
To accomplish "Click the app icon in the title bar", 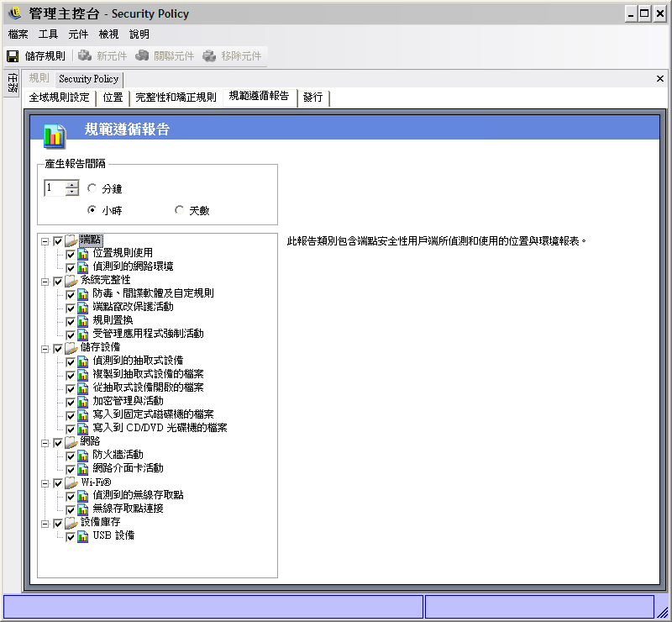I will click(15, 13).
